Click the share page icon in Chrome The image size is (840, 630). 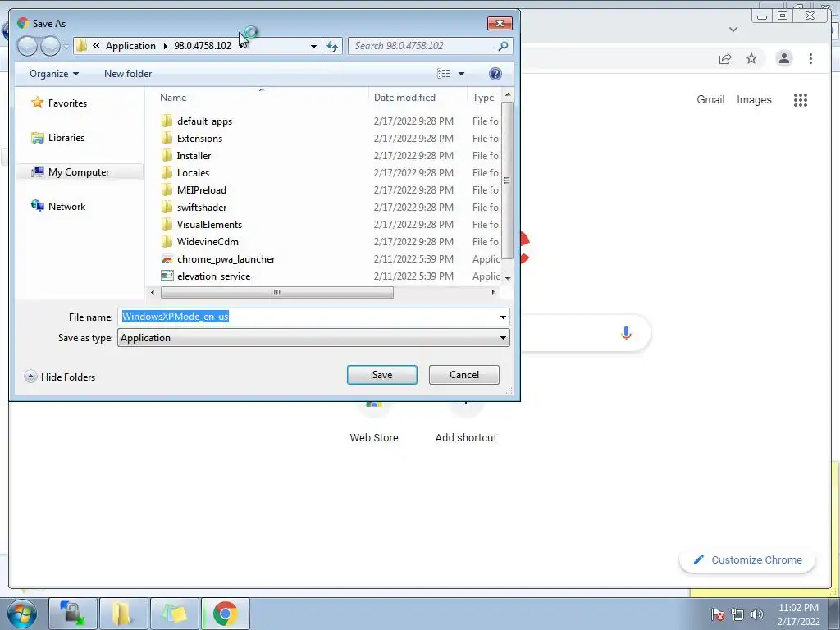725,58
